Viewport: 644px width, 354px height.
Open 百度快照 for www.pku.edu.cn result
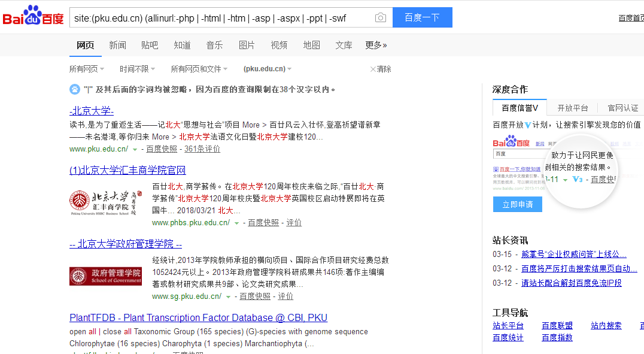pos(162,149)
